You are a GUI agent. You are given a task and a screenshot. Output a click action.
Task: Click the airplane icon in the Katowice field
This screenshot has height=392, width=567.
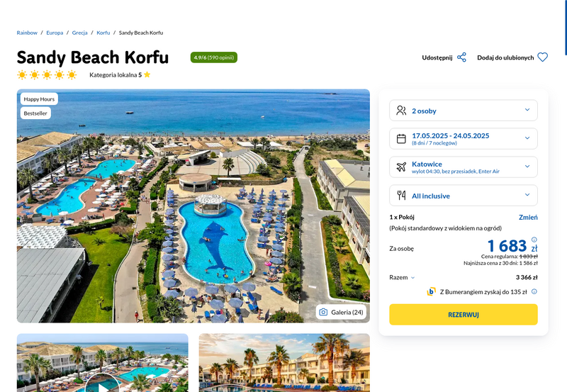[x=401, y=167]
